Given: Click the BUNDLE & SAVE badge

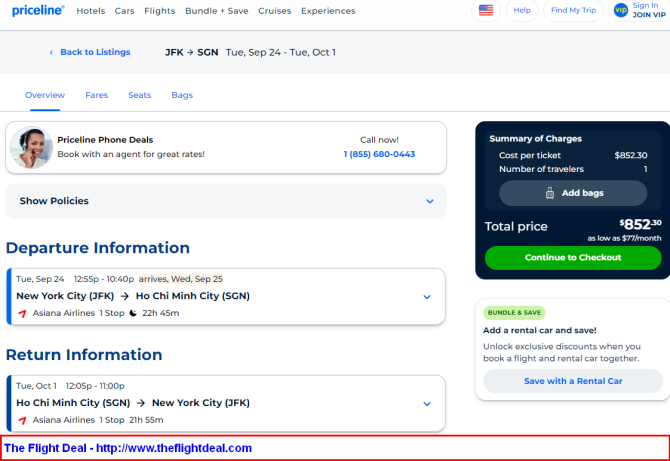Looking at the screenshot, I should tap(514, 313).
